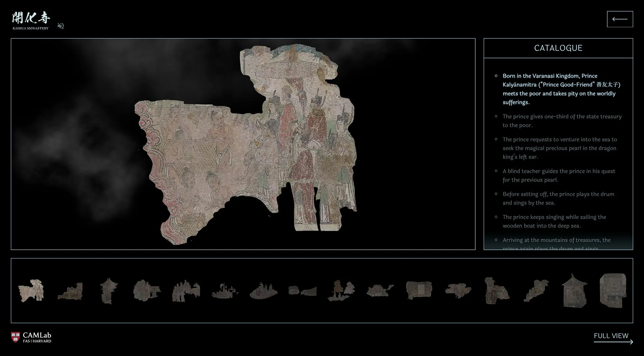
Task: Select the eighth thumbnail with two fragments
Action: [302, 291]
